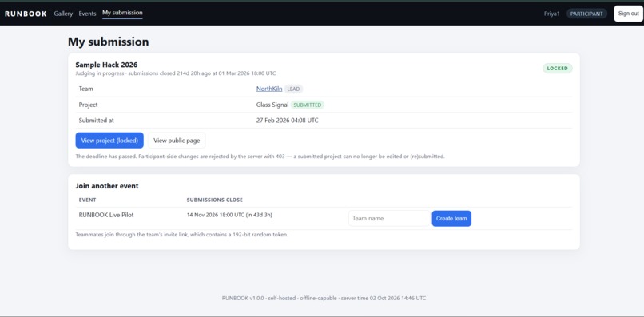Click the deadline has passed notice
Screen dimensions: 644x317
260,157
